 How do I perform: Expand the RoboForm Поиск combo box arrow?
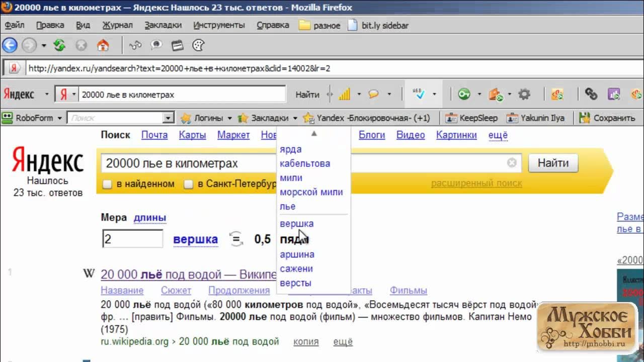168,118
